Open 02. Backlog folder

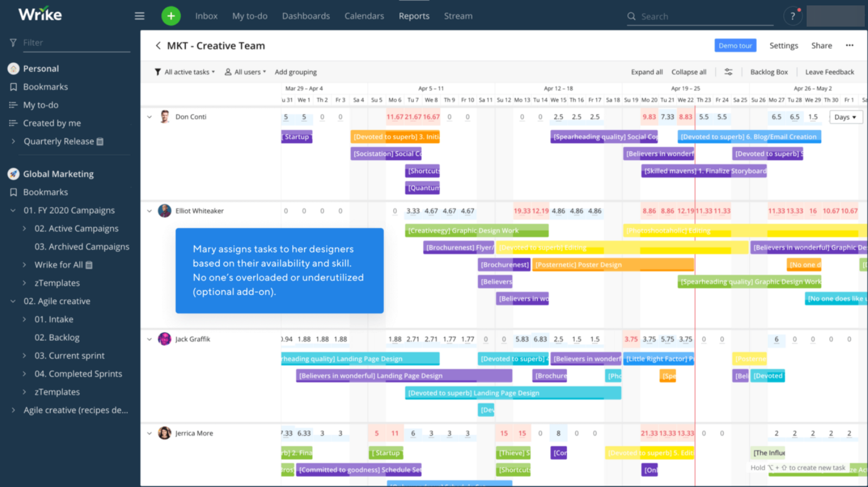57,337
